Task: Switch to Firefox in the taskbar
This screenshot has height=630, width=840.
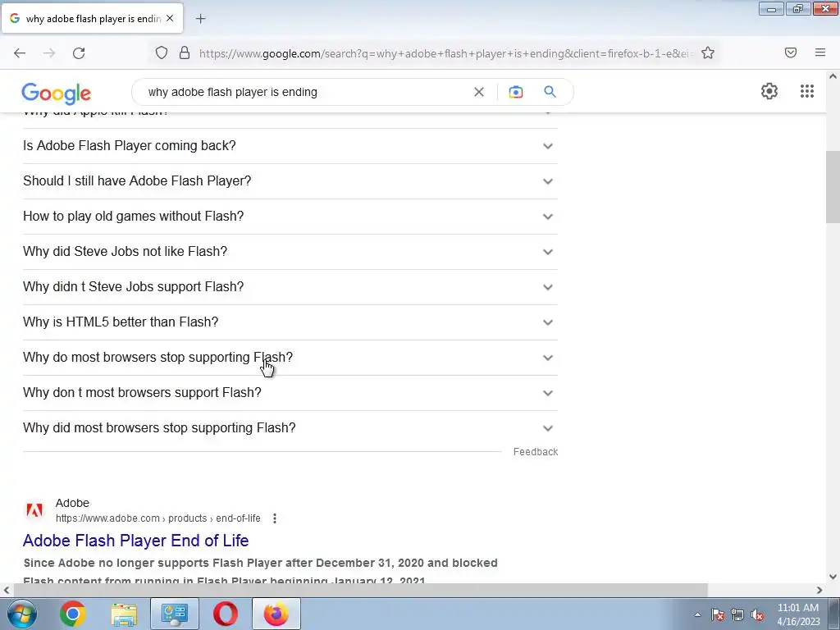Action: tap(276, 614)
